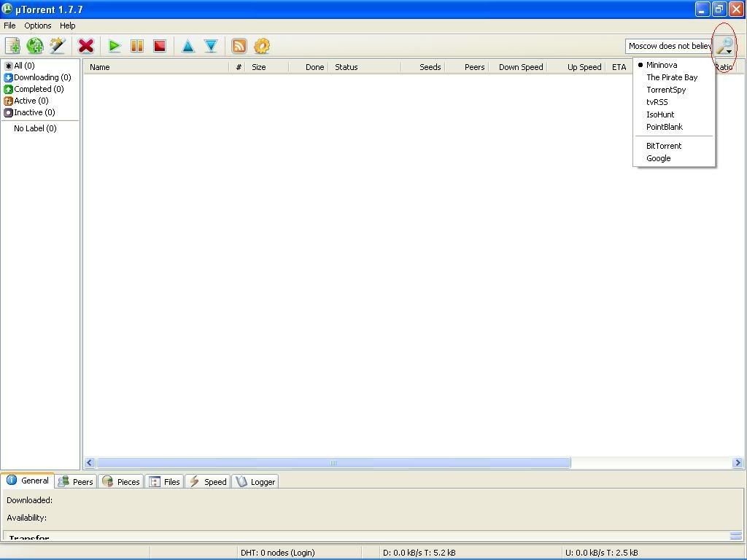
Task: Select Google as the search engine
Action: point(658,158)
